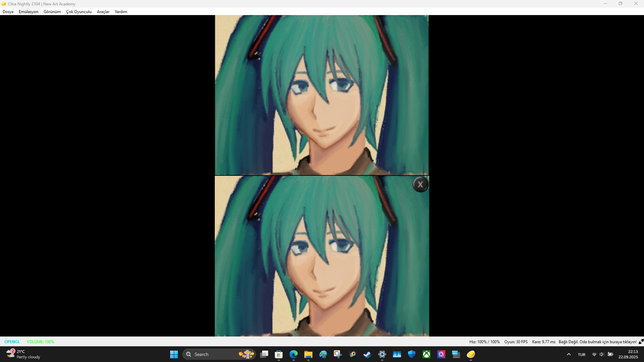Open the Yardım menu
Screen dimensions: 644x362
121,11
